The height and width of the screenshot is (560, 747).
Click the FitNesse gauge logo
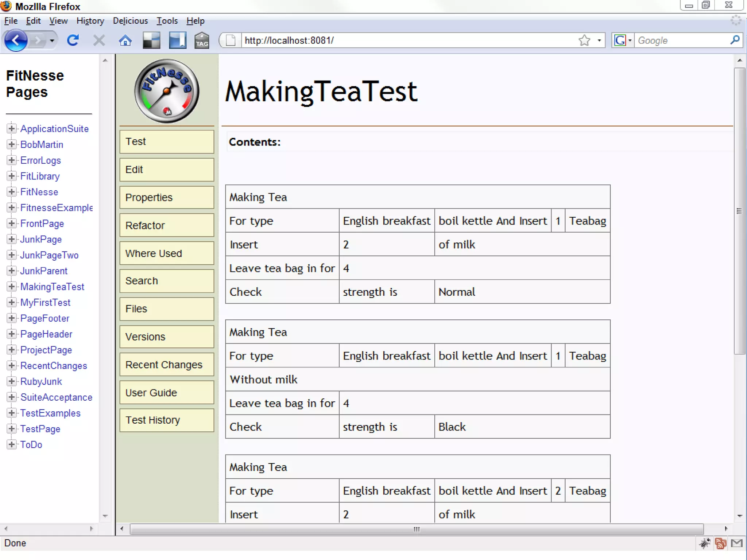coord(167,91)
